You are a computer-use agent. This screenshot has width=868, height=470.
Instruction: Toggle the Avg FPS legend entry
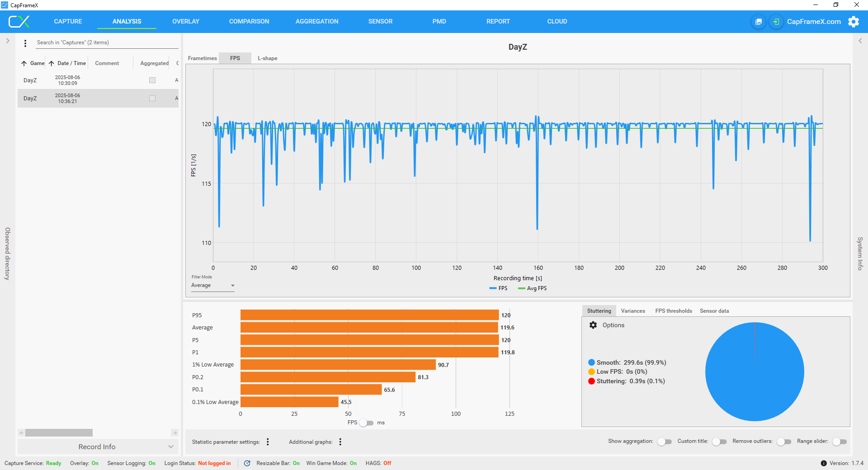(533, 288)
